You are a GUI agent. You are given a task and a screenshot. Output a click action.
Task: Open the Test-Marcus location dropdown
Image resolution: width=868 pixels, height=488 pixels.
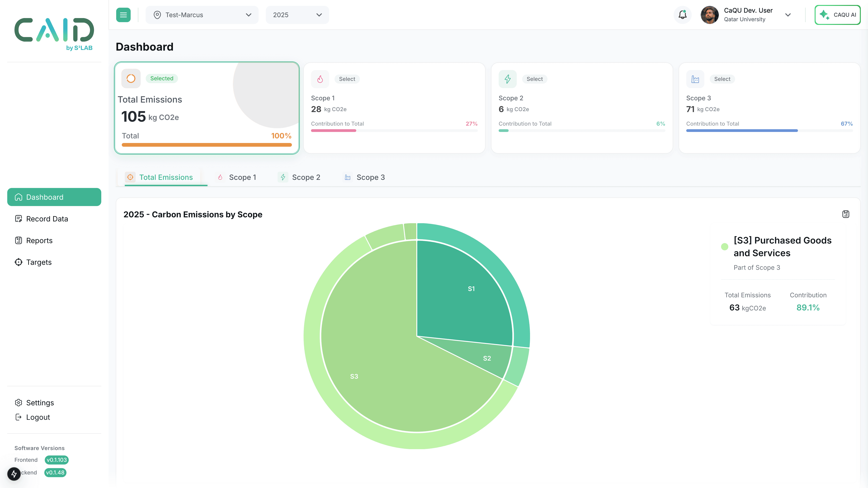pyautogui.click(x=202, y=14)
